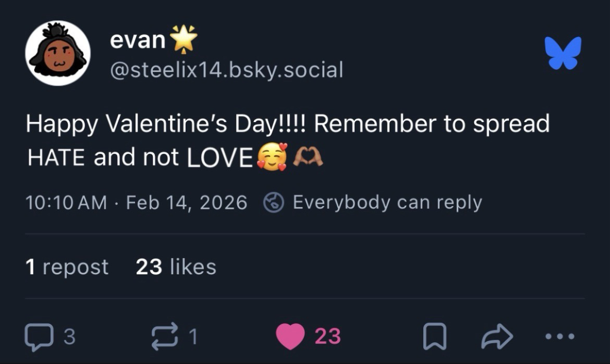
Task: Click the smiling face with hearts emoji
Action: click(x=272, y=157)
